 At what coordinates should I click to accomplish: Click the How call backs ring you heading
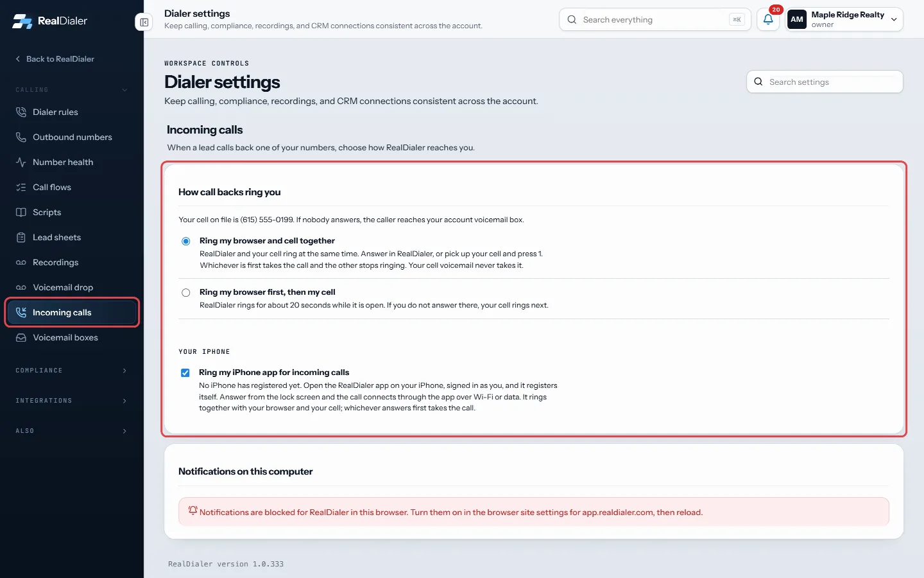(230, 192)
